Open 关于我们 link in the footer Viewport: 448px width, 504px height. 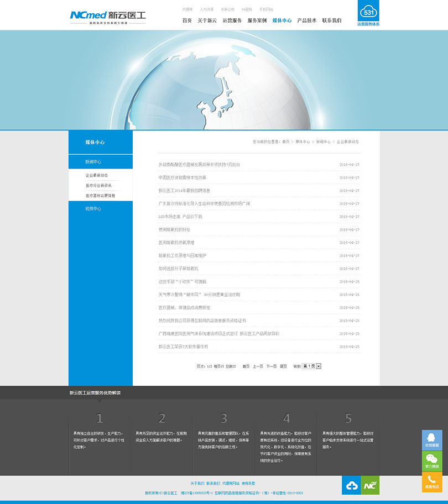coord(197,483)
